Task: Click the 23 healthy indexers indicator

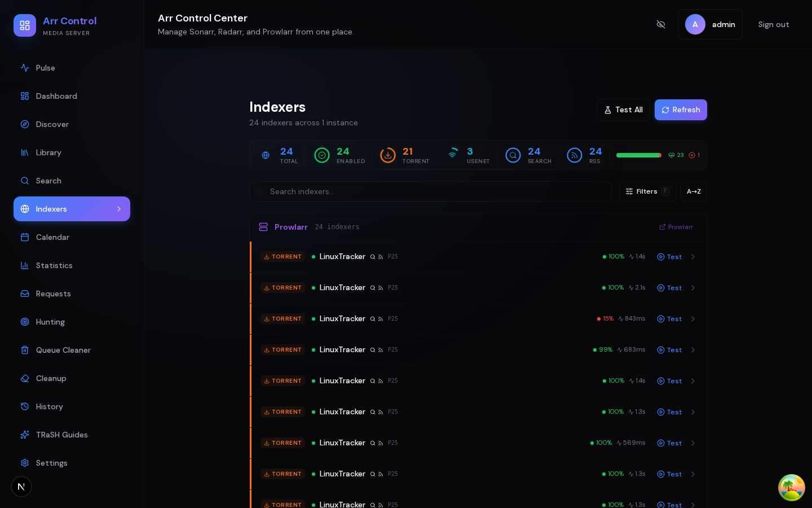Action: point(676,155)
